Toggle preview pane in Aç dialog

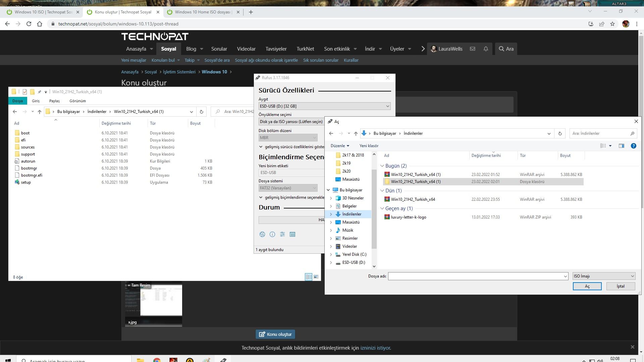(x=621, y=146)
